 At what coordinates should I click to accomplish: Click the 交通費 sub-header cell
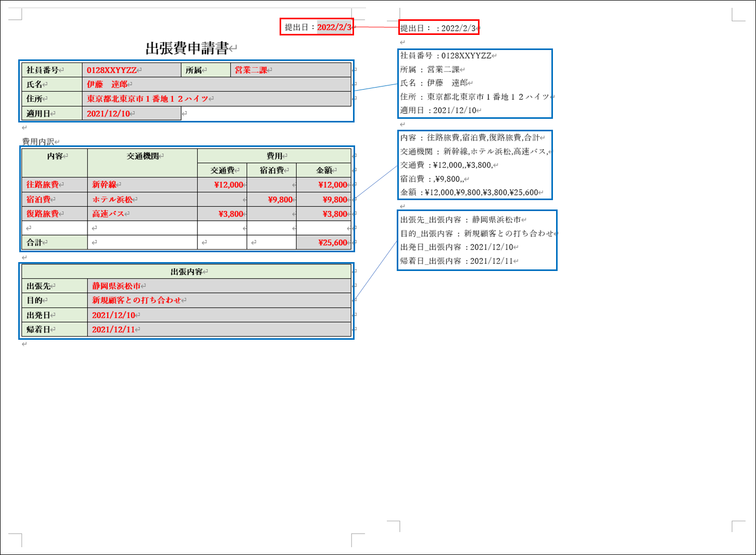tap(222, 170)
